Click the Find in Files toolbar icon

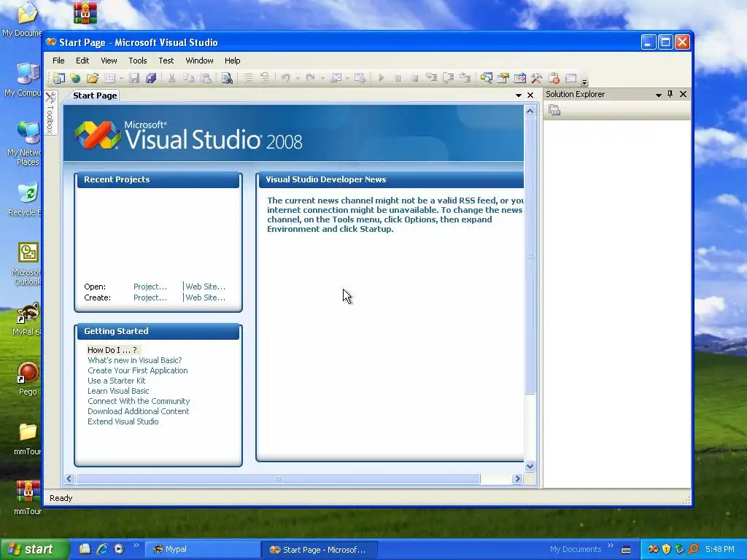click(x=228, y=78)
